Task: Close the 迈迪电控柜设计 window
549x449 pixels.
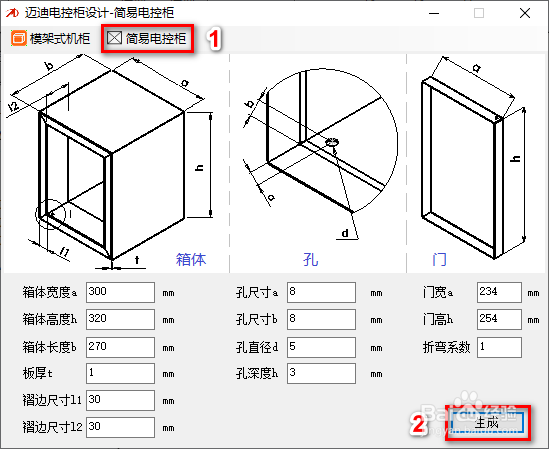Action: (x=525, y=13)
